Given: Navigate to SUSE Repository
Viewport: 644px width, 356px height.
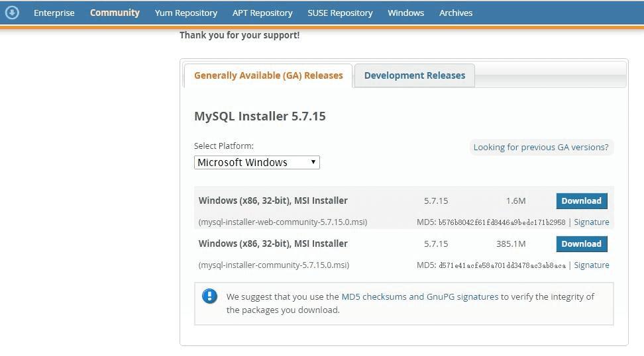Looking at the screenshot, I should point(340,13).
